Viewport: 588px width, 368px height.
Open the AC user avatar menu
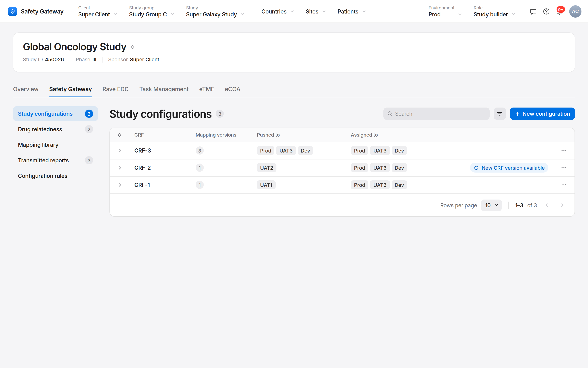pos(575,11)
